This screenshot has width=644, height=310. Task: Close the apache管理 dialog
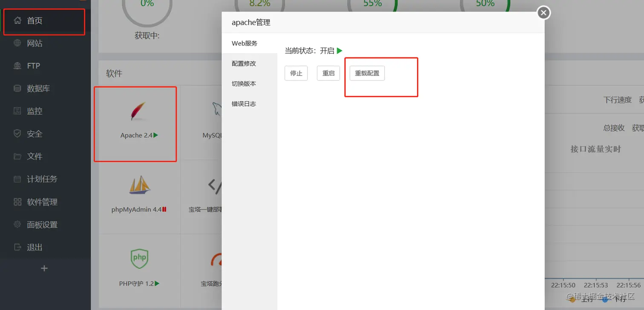point(543,13)
